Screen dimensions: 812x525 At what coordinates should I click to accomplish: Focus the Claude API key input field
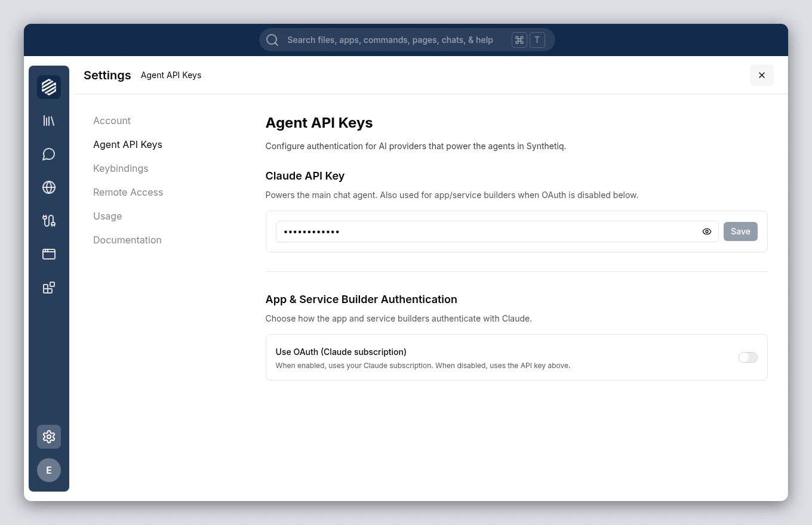(x=497, y=231)
